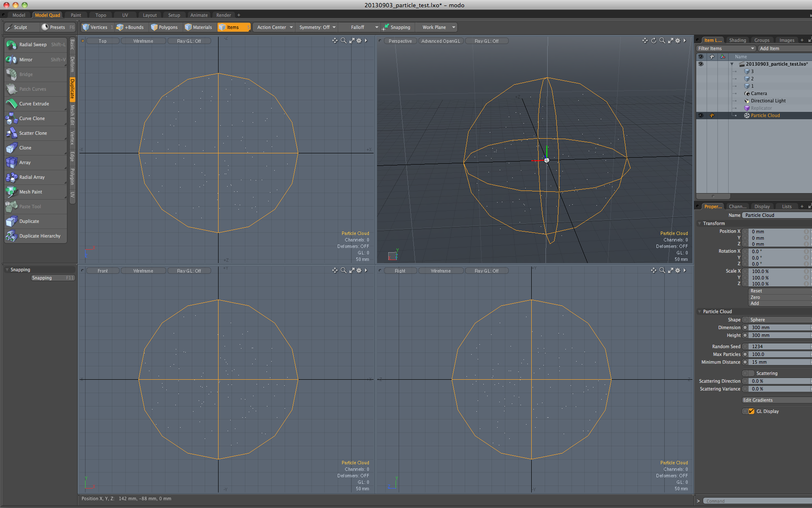This screenshot has height=508, width=812.
Task: Click the Max Particles value field
Action: click(780, 354)
